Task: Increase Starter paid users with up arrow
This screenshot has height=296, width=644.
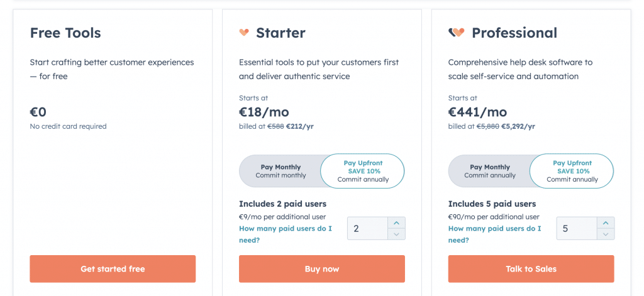Action: click(396, 223)
